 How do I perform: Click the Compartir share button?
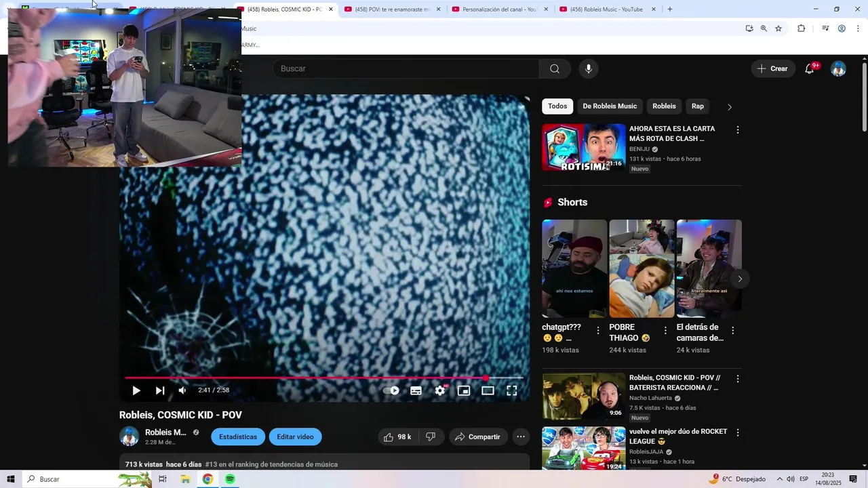pos(477,437)
